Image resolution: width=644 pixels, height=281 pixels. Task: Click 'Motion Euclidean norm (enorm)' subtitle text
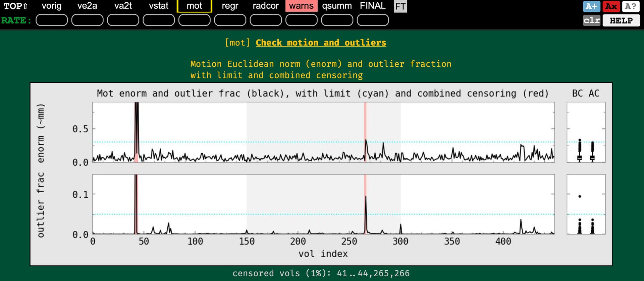click(321, 70)
